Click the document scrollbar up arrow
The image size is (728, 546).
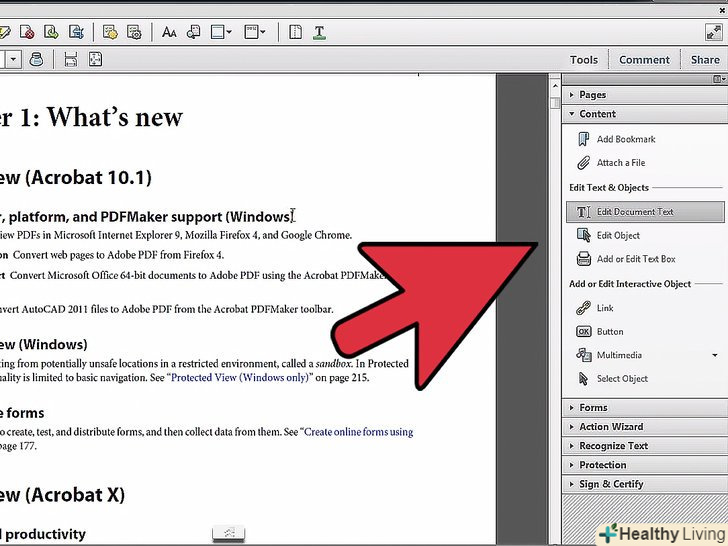tap(555, 86)
